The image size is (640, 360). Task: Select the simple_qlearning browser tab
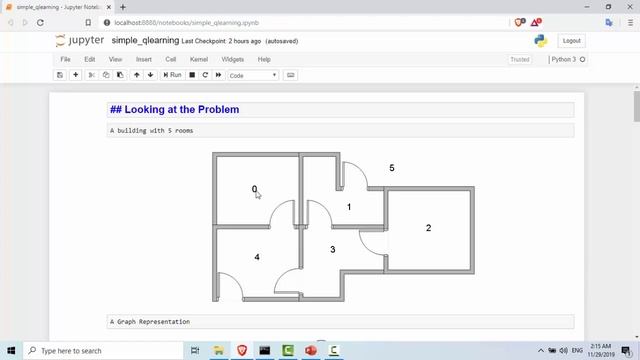(57, 7)
